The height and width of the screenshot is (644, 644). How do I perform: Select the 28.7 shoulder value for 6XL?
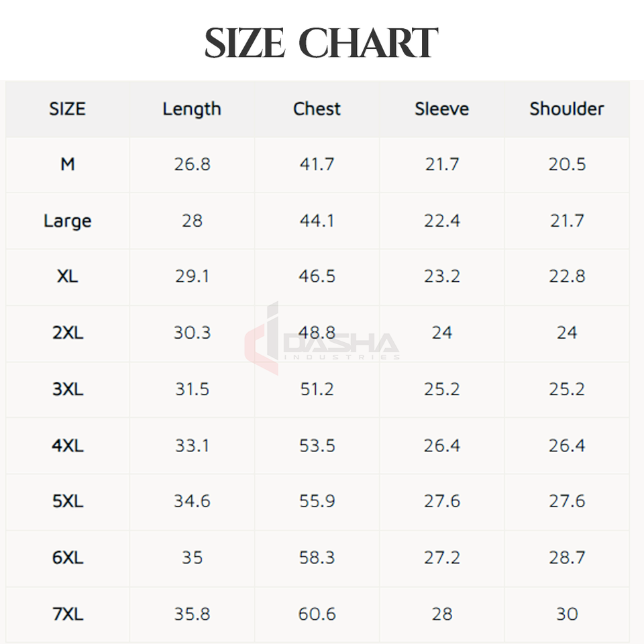click(567, 557)
